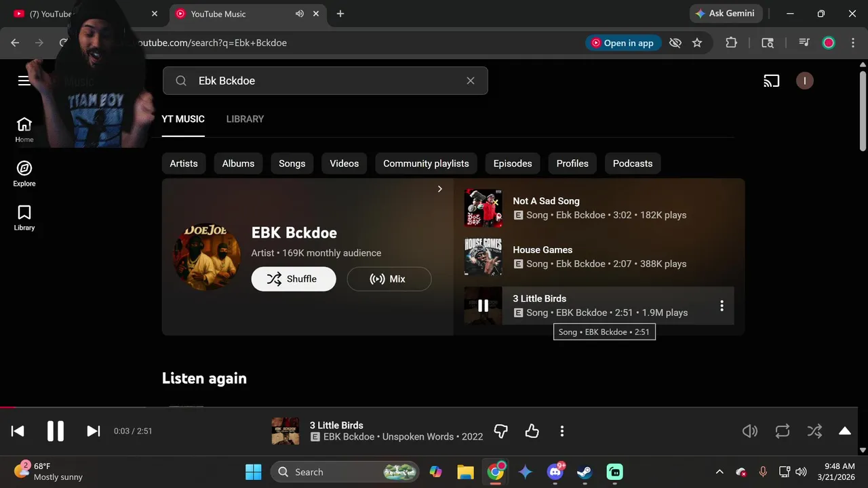This screenshot has height=488, width=868.
Task: Click the taskbar Search box
Action: point(344,472)
